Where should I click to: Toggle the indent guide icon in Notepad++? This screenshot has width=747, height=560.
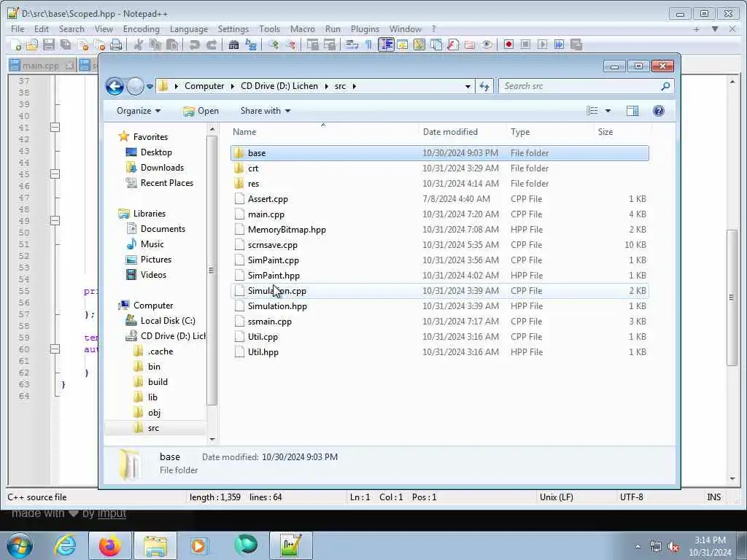point(385,44)
